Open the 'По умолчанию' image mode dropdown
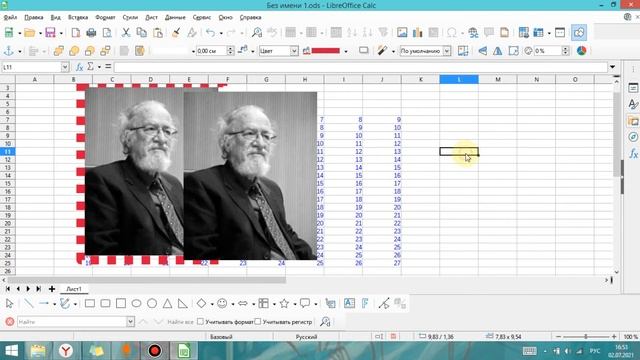Image resolution: width=640 pixels, height=360 pixels. (x=447, y=51)
